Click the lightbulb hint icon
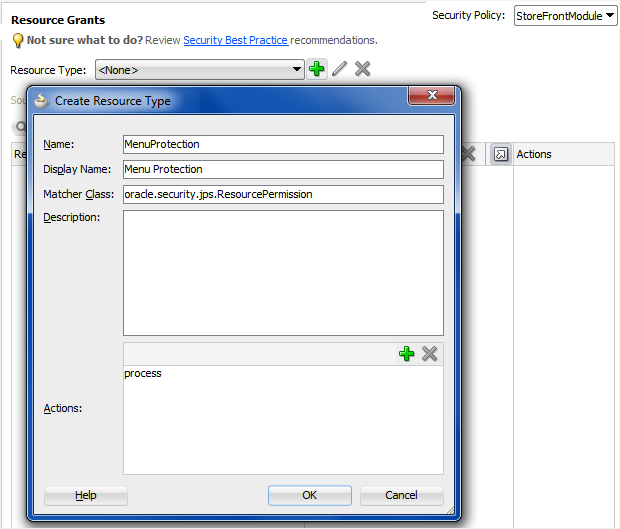Screen dimensions: 620x529 click(x=18, y=40)
